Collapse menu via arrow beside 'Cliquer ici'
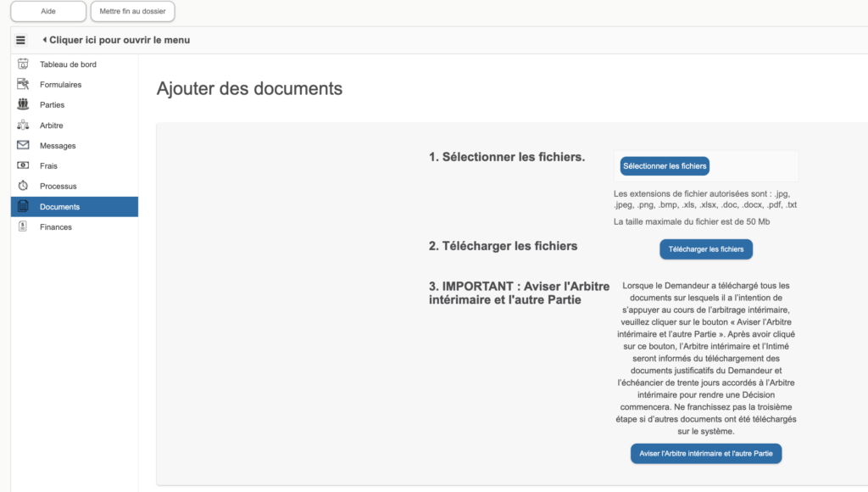The image size is (868, 492). click(44, 40)
